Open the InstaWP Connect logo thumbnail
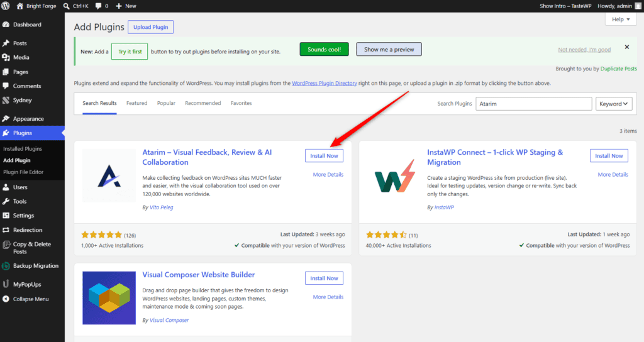Image resolution: width=644 pixels, height=342 pixels. click(394, 176)
